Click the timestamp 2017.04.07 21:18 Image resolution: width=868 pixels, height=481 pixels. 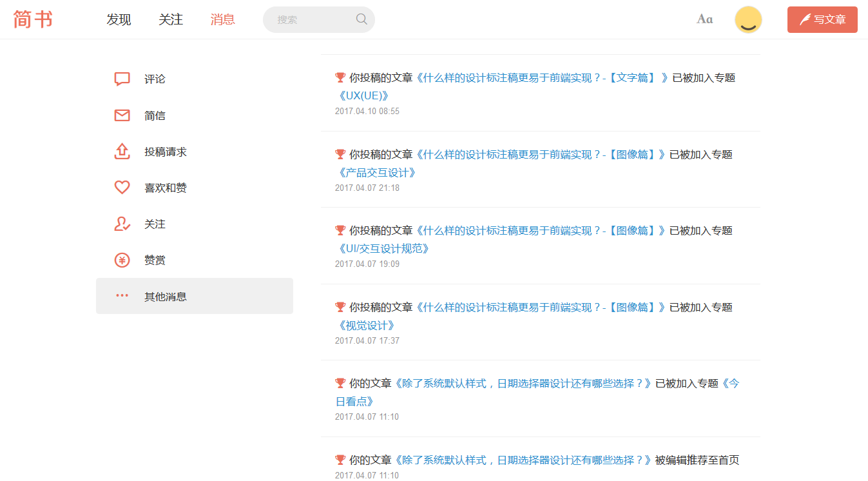(367, 188)
